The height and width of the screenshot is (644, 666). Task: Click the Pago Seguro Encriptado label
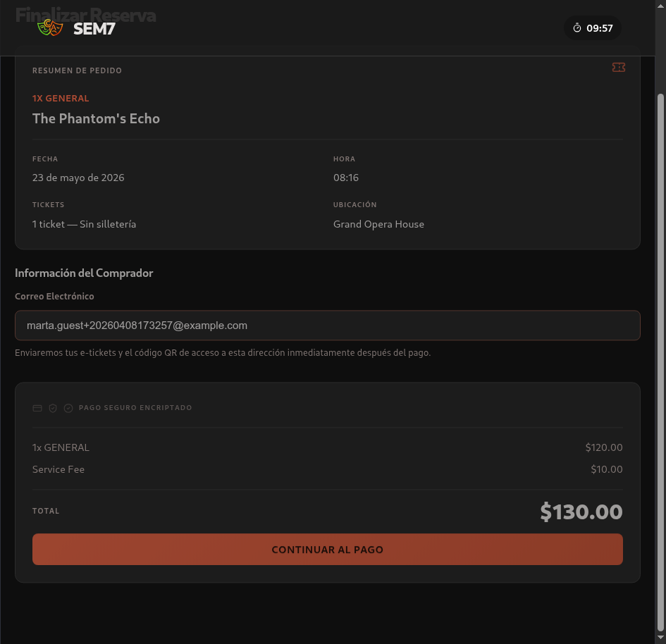135,408
